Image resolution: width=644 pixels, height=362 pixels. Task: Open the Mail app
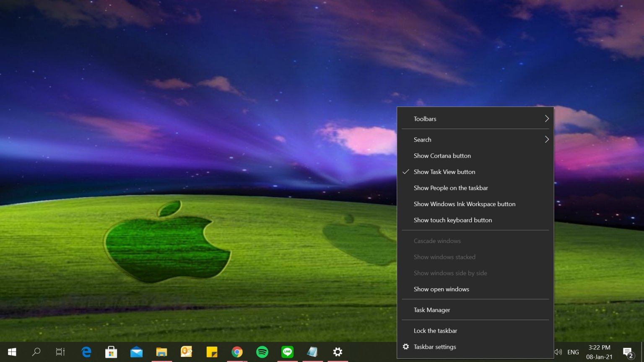[x=136, y=352]
